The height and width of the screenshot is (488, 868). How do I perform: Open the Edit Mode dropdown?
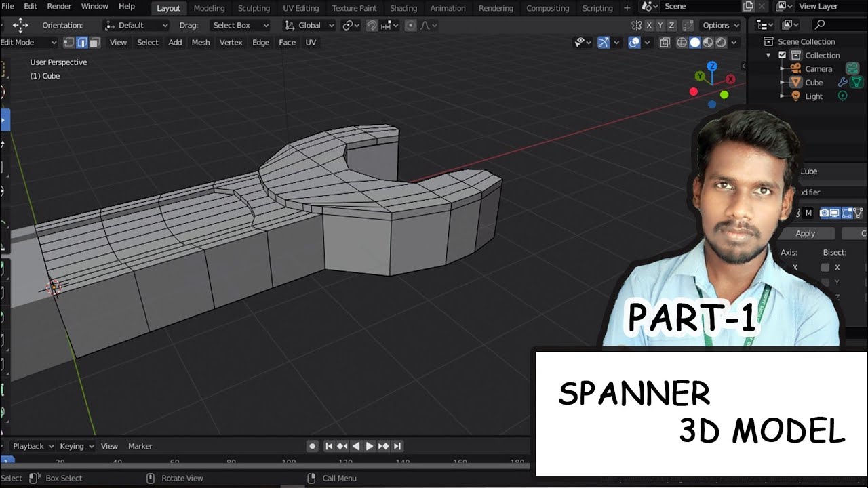[x=28, y=42]
